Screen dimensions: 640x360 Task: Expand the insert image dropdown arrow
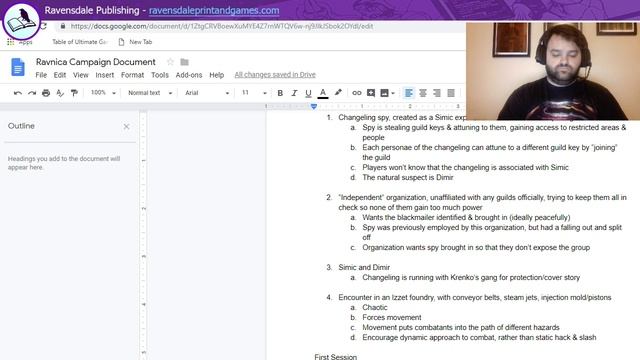[x=393, y=93]
